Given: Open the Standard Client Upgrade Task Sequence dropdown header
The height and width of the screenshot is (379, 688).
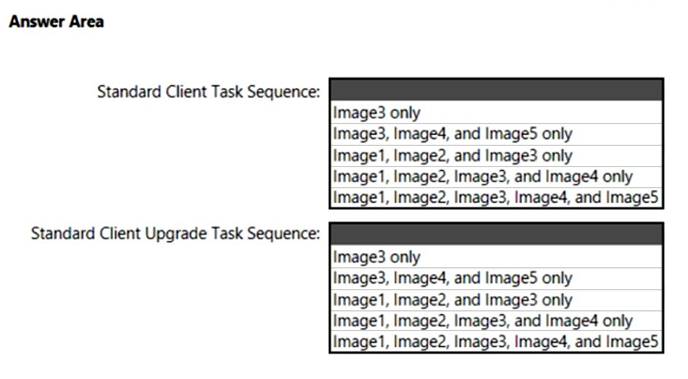Looking at the screenshot, I should pyautogui.click(x=496, y=234).
